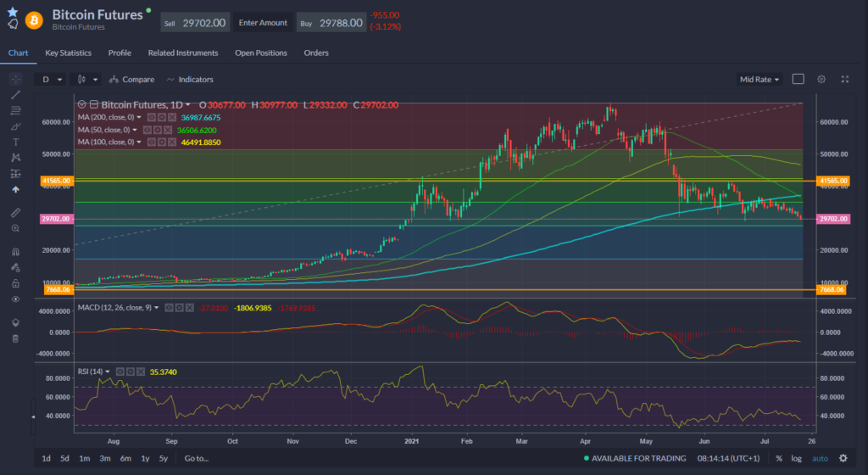This screenshot has height=475, width=868.
Task: Click the Enter Amount field
Action: tap(263, 23)
